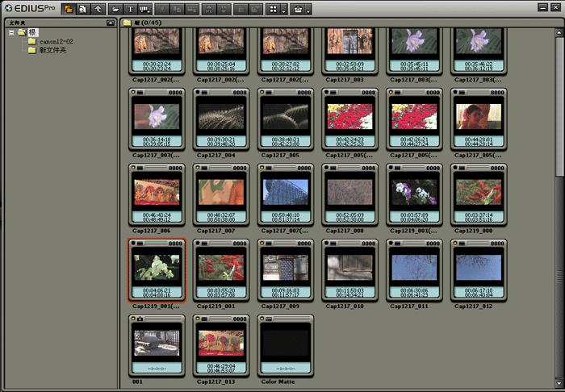The height and width of the screenshot is (392, 565).
Task: Go up one folder level
Action: click(98, 10)
